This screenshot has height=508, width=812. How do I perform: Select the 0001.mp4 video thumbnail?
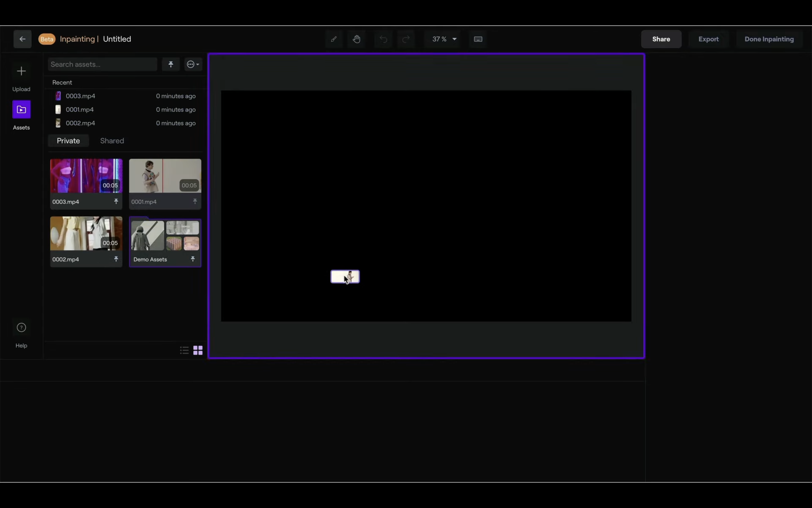click(x=165, y=176)
